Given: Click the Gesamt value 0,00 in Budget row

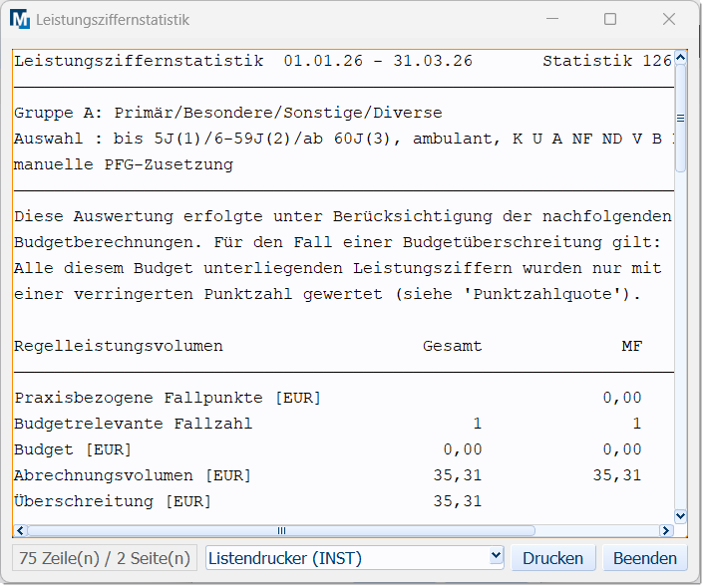Looking at the screenshot, I should pyautogui.click(x=465, y=451).
